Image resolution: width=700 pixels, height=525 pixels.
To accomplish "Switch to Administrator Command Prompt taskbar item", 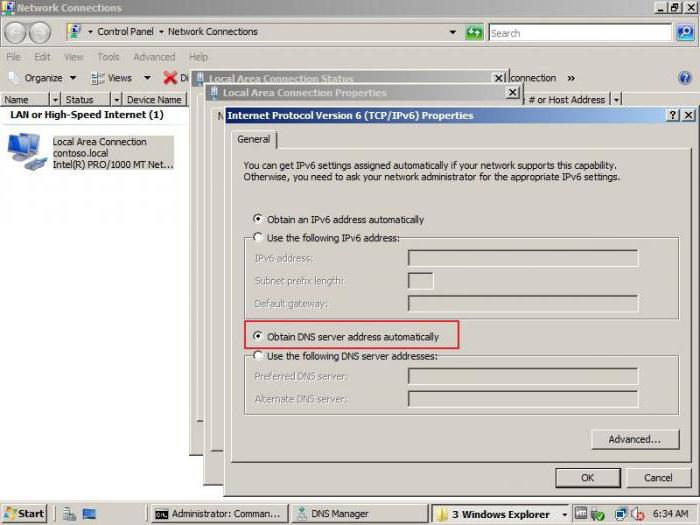I will click(x=217, y=514).
